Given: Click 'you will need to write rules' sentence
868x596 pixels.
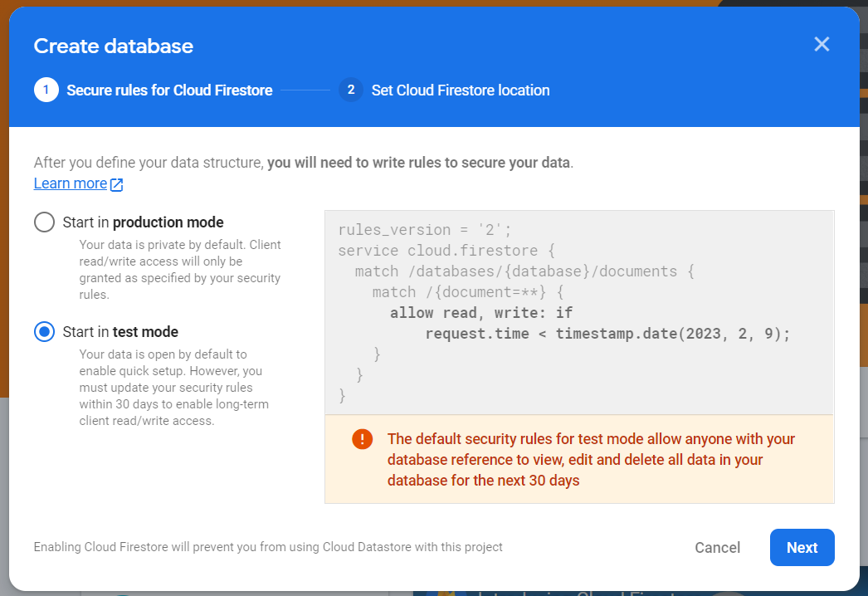Looking at the screenshot, I should point(418,163).
